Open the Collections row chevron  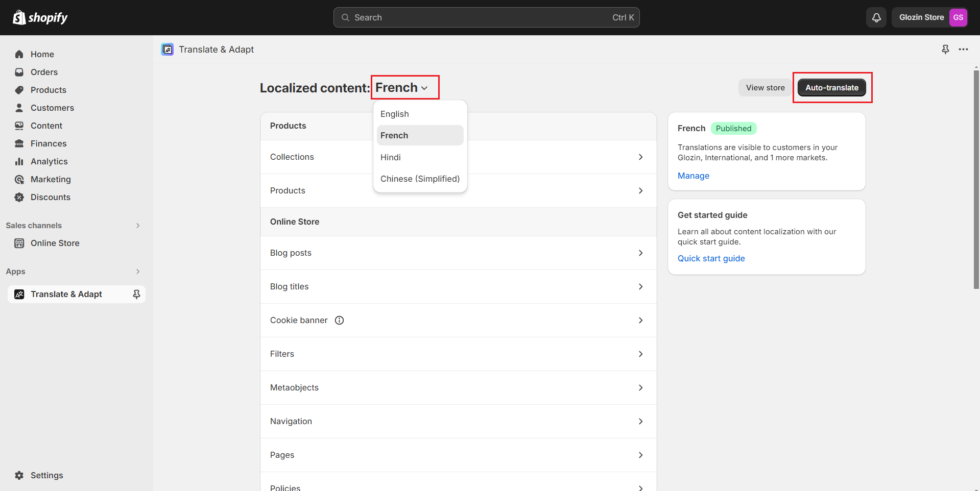(x=640, y=157)
